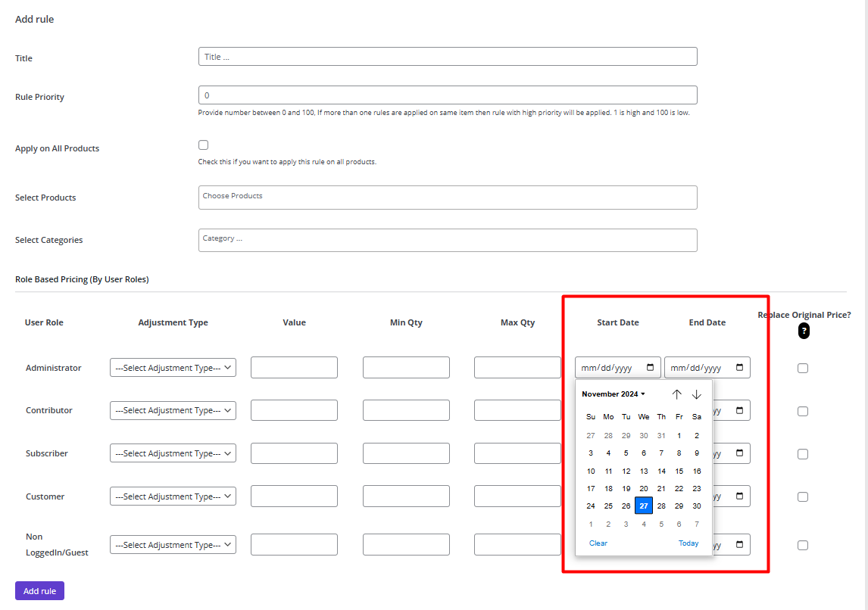Go to next month with down arrow
Viewport: 868px width, 610px height.
tap(697, 394)
